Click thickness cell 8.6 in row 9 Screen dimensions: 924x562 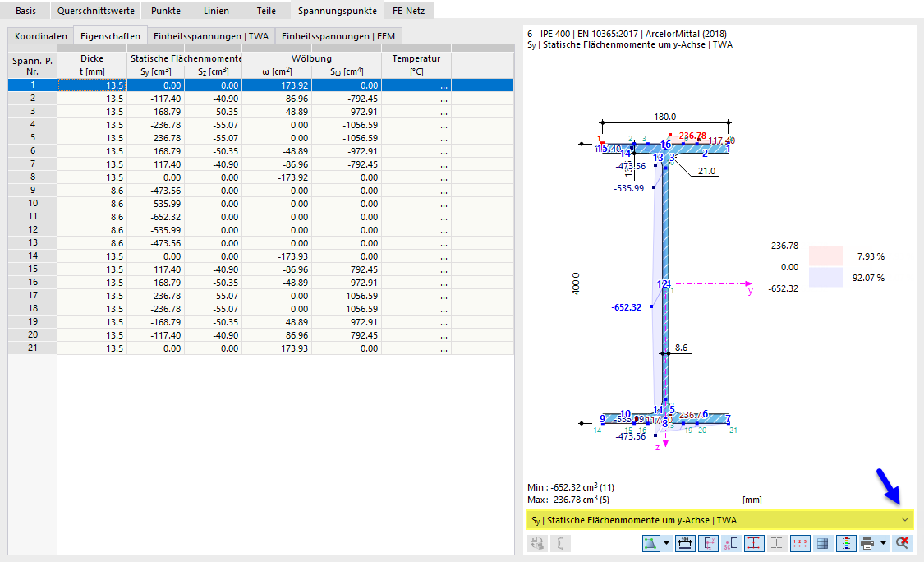pos(92,191)
